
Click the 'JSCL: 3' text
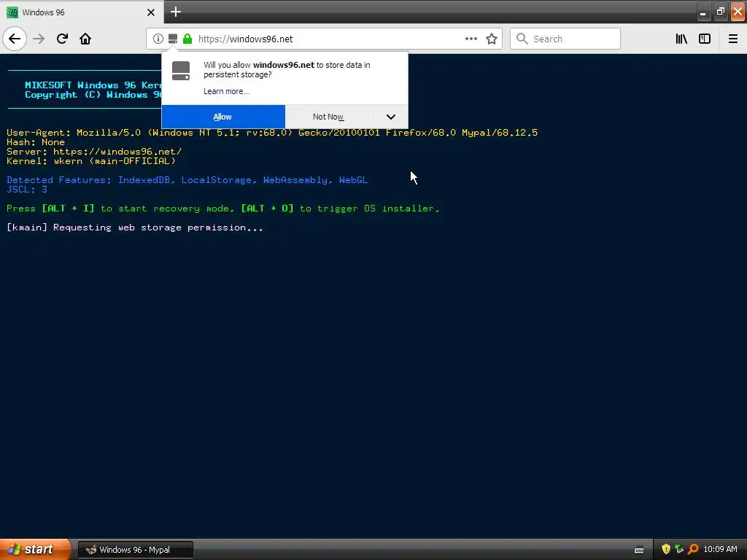pyautogui.click(x=27, y=190)
